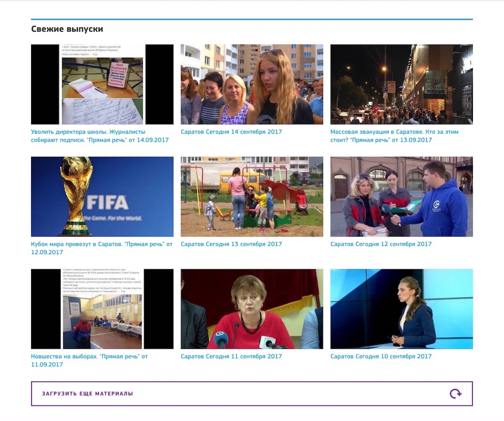504x421 pixels.
Task: Open news anchor studio thumbnail
Action: tap(401, 309)
